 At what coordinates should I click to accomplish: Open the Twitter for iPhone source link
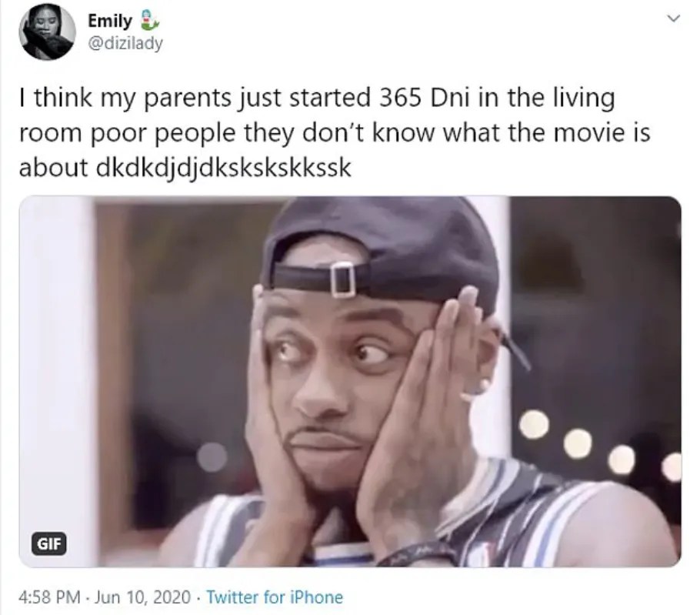point(275,597)
